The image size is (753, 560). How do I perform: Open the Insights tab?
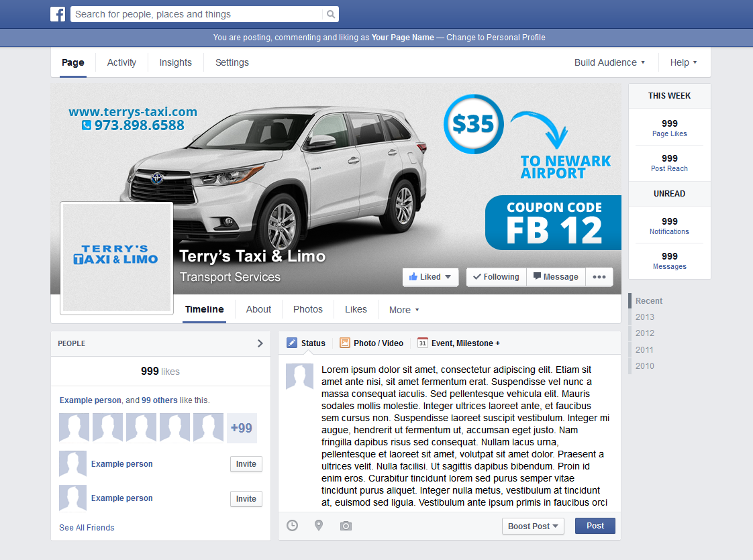175,62
